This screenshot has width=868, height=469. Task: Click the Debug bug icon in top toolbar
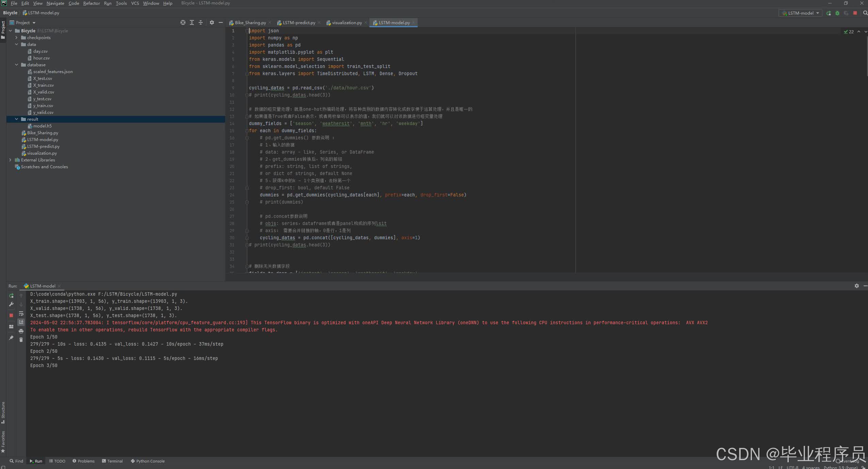pyautogui.click(x=837, y=13)
